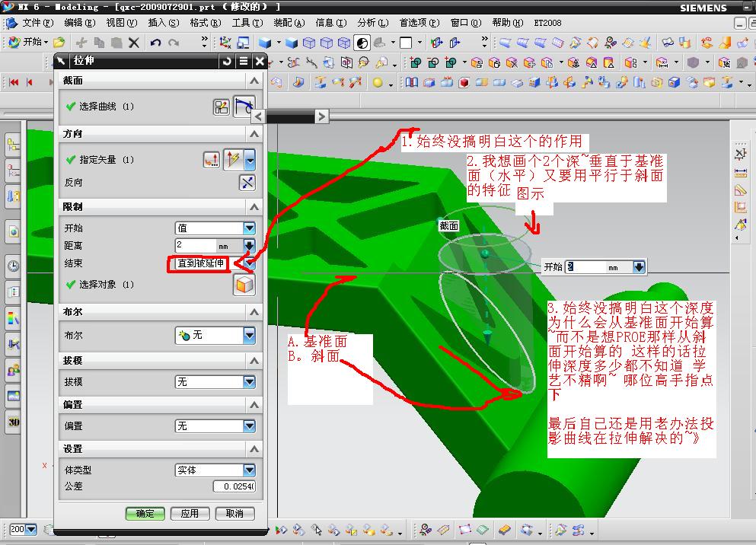Collapse the 方向 section

click(254, 134)
